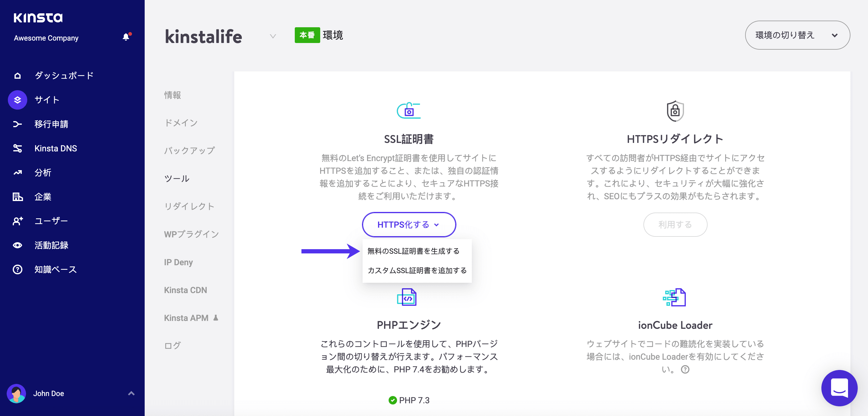The width and height of the screenshot is (868, 416).
Task: Click the PHPエンジン heading
Action: [408, 325]
